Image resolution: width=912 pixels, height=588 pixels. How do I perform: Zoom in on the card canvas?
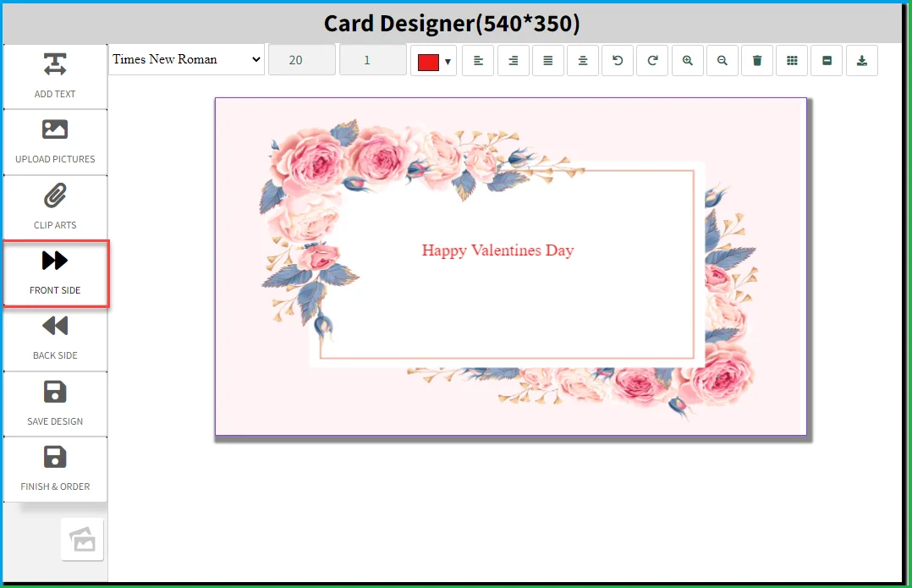pyautogui.click(x=688, y=60)
